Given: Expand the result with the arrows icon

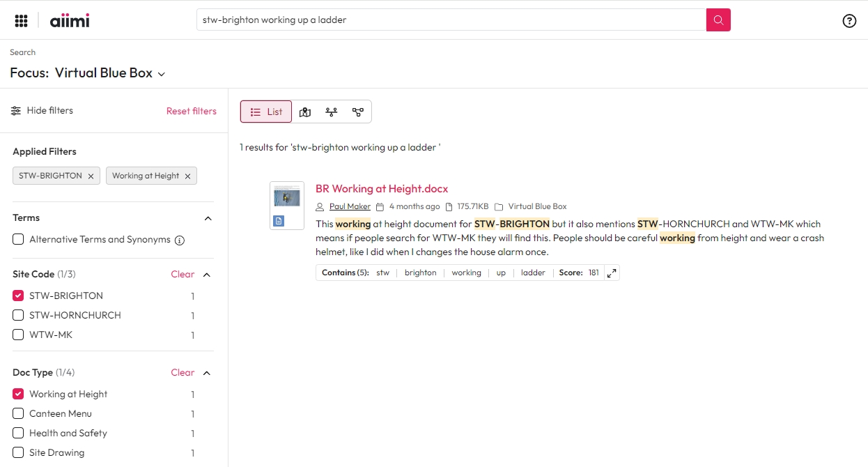Looking at the screenshot, I should click(x=612, y=273).
